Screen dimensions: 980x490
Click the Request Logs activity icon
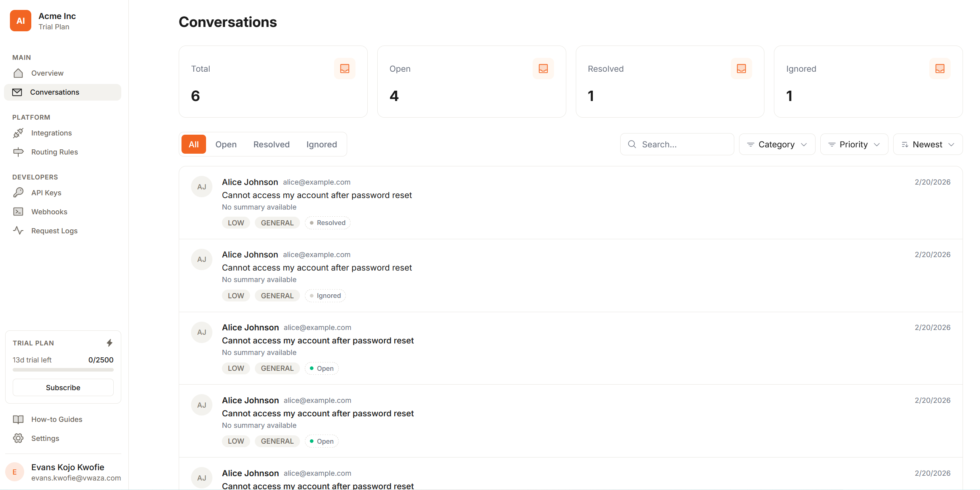tap(18, 231)
